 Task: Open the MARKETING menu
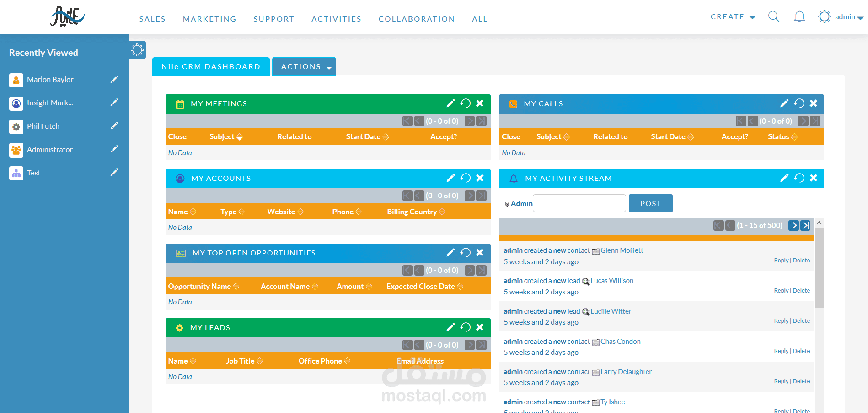click(209, 19)
